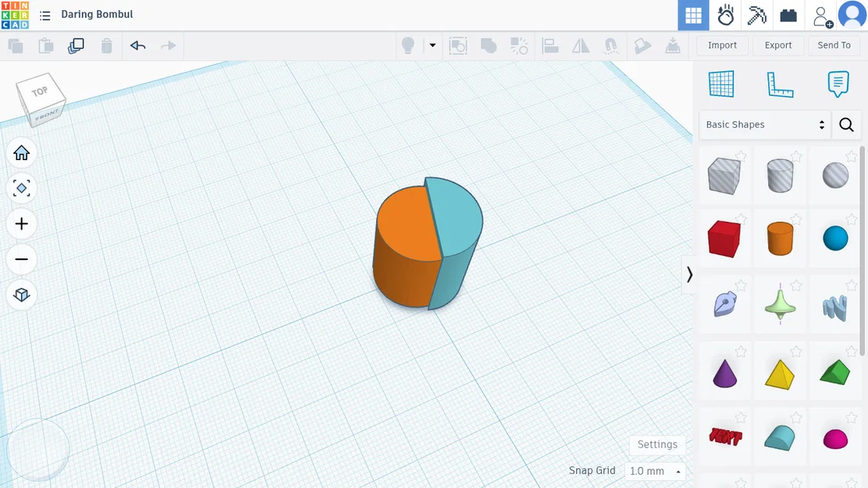Pick the blue Sphere shape
This screenshot has width=868, height=488.
pyautogui.click(x=835, y=239)
